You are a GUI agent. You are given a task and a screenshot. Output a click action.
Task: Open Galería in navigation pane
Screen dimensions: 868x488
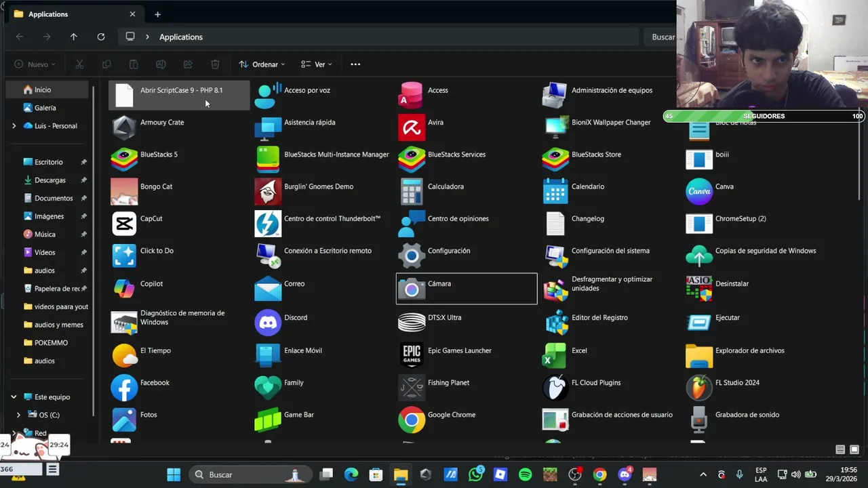click(x=47, y=108)
